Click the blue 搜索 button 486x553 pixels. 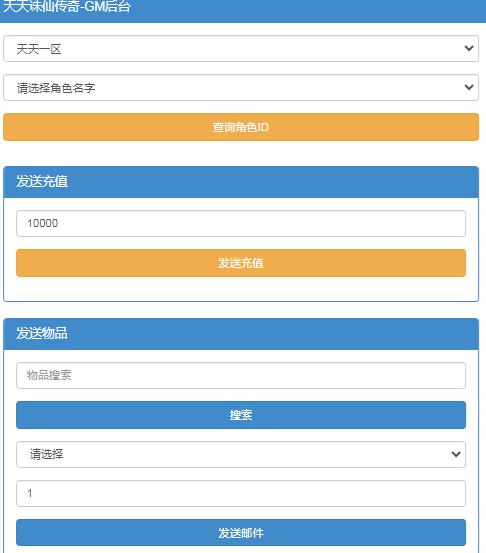(x=241, y=415)
